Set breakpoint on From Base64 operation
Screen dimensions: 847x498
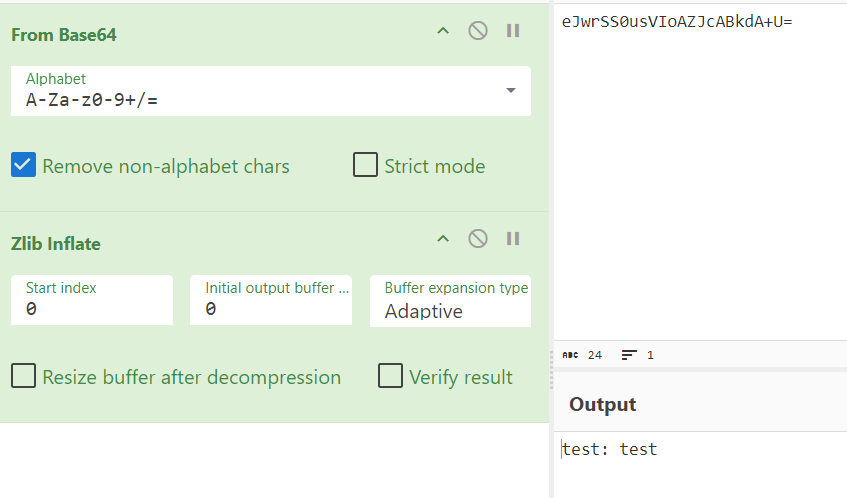(x=513, y=31)
